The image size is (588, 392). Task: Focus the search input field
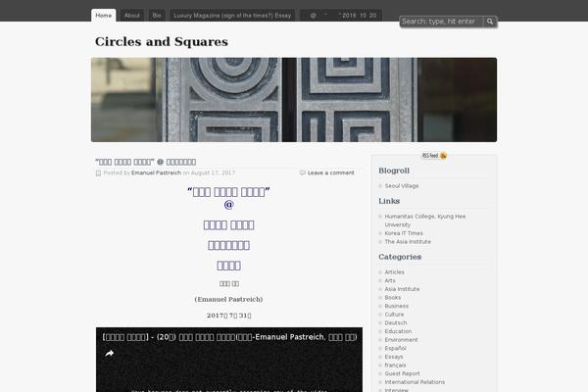[441, 22]
